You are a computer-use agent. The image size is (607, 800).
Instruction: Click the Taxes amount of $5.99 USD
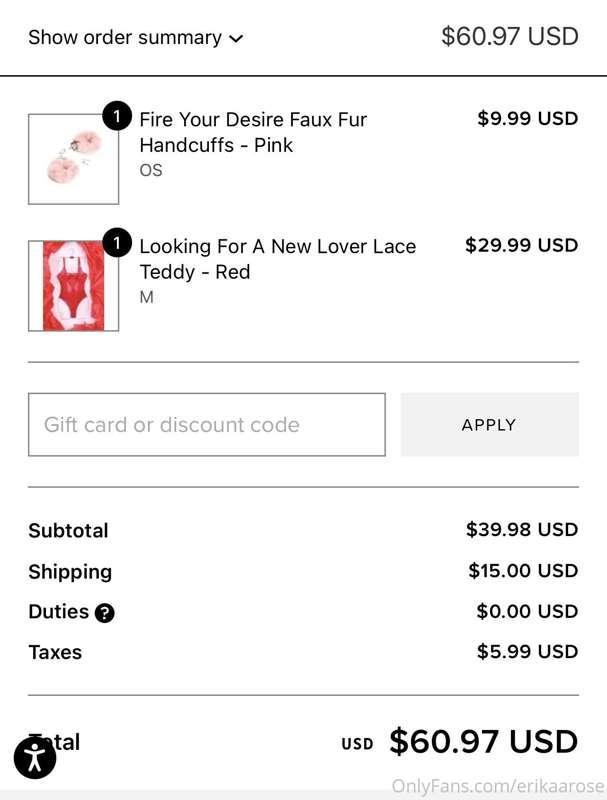(527, 652)
